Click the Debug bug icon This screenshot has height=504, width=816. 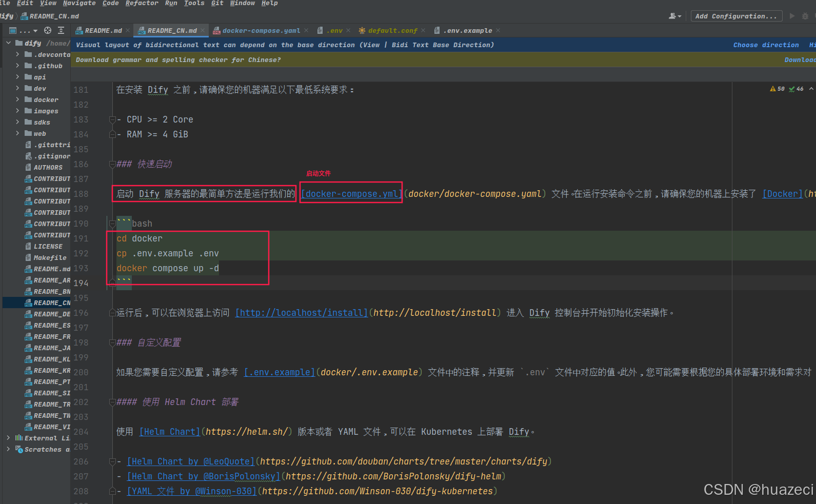(x=805, y=16)
